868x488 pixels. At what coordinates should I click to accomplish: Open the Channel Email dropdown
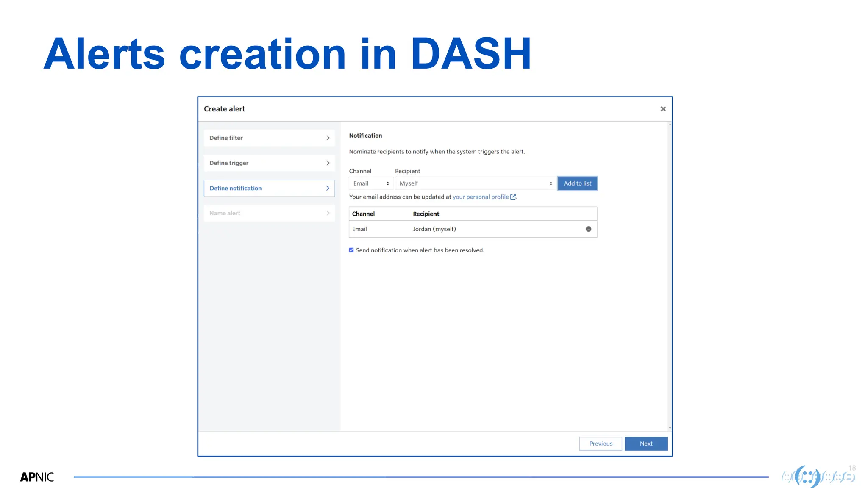[x=371, y=183]
